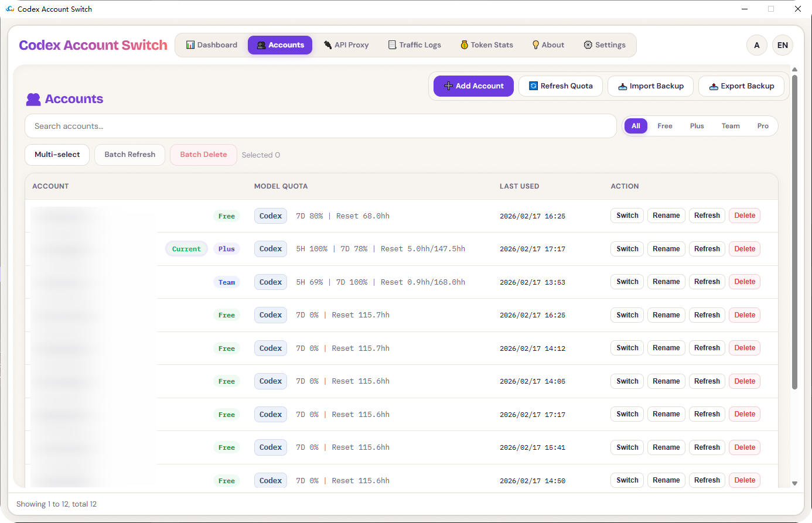Rename the account last used 15:41

click(x=666, y=447)
